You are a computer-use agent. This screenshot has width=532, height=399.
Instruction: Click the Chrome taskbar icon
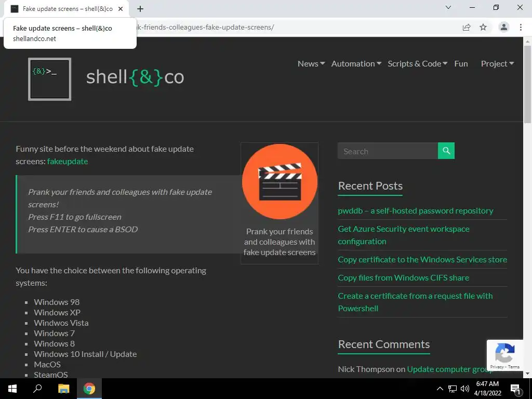click(89, 389)
